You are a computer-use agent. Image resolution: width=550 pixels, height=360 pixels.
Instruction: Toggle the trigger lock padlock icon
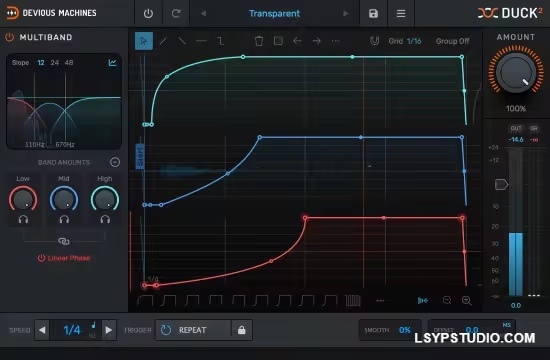coord(242,330)
